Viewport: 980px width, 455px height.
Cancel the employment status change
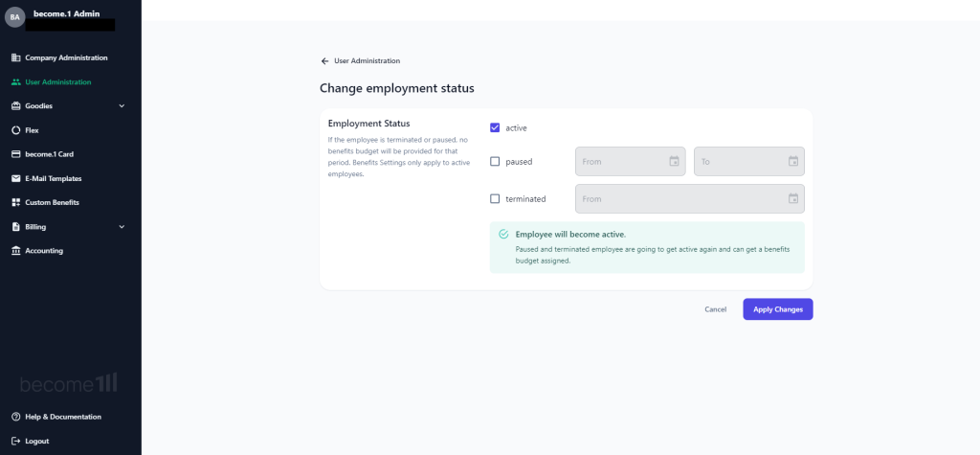click(x=716, y=309)
